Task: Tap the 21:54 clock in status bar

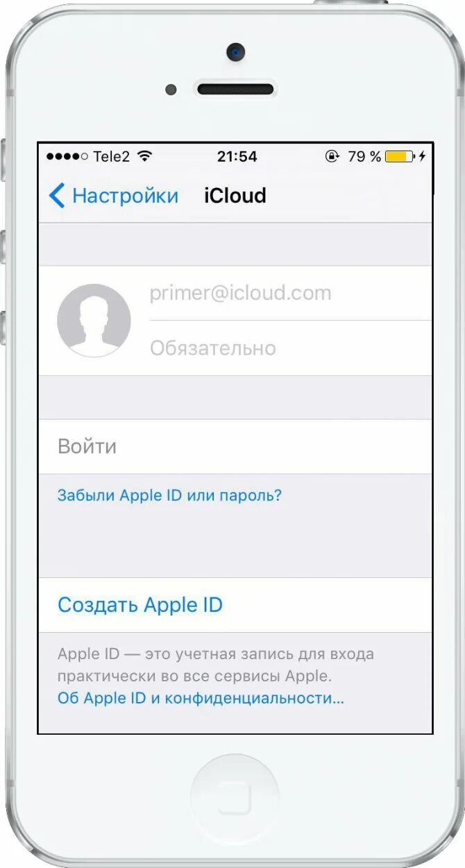Action: (x=237, y=157)
